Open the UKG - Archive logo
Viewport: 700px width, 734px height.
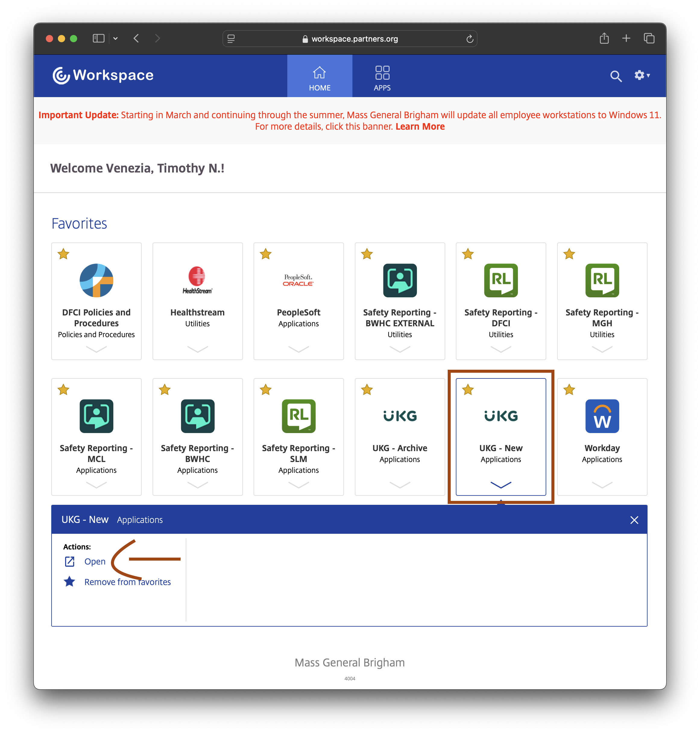click(400, 416)
